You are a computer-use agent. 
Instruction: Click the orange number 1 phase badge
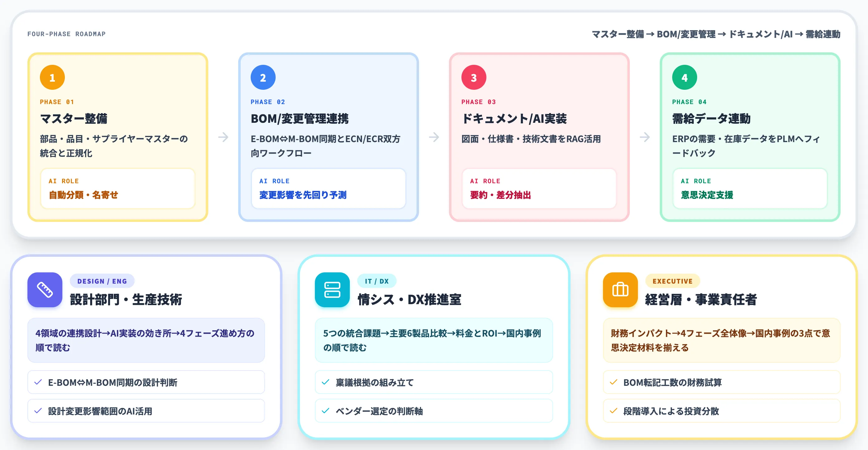pyautogui.click(x=52, y=78)
